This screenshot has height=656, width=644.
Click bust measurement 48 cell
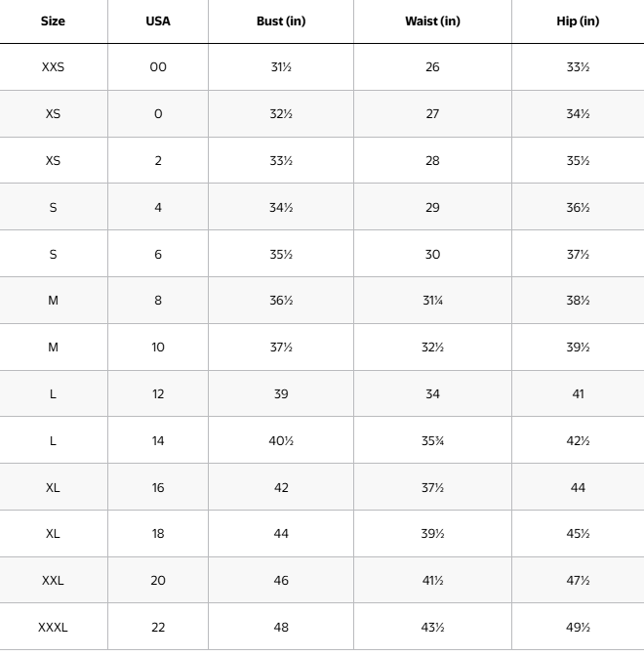[281, 627]
